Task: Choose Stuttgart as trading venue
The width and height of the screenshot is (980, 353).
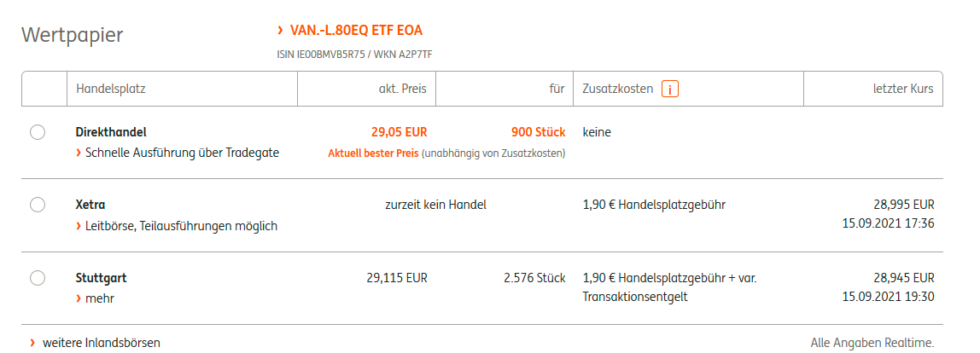Action: 37,278
